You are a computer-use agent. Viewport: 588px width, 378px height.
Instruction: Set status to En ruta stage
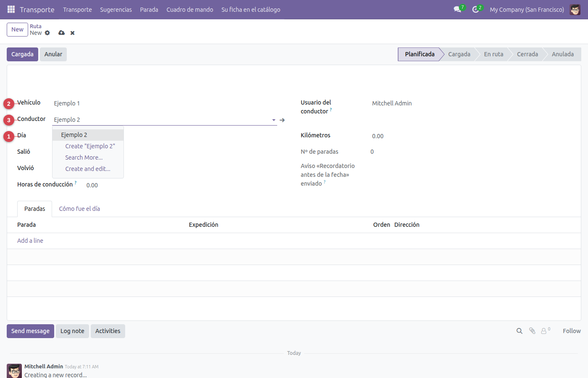click(x=493, y=54)
